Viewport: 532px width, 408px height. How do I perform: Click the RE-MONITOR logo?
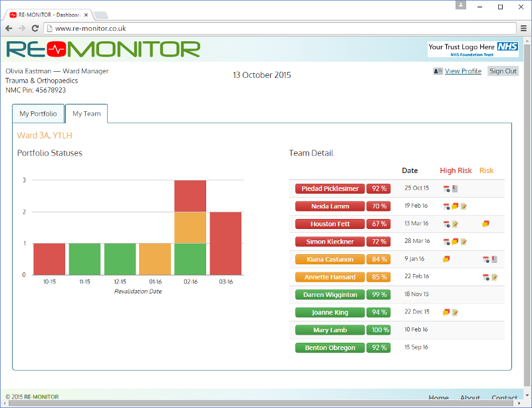pos(103,50)
